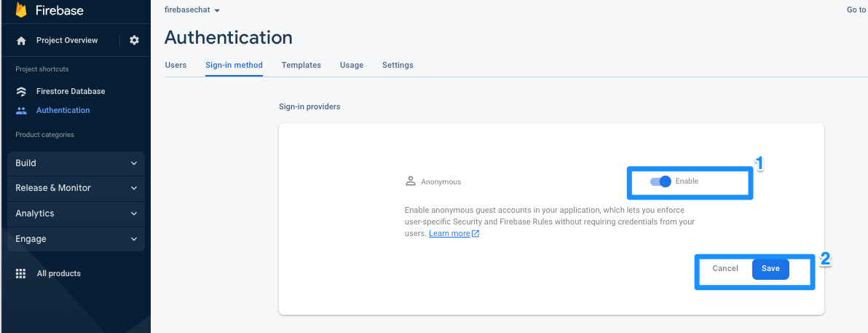Open project settings gear icon
The width and height of the screenshot is (868, 333).
pyautogui.click(x=134, y=41)
